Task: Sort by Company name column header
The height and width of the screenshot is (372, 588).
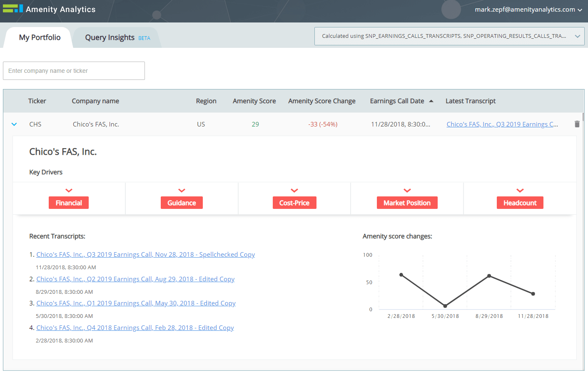Action: [x=95, y=101]
